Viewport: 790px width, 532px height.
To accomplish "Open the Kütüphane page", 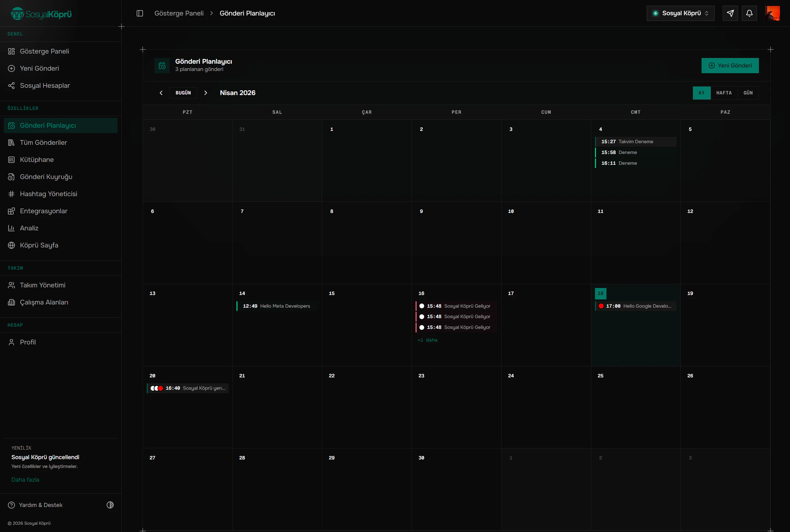I will pos(61,159).
